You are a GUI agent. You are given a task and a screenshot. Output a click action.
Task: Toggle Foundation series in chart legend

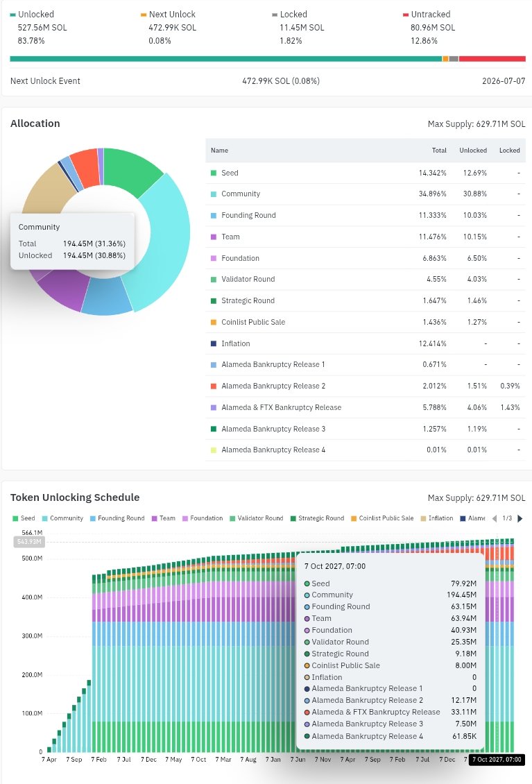pos(203,518)
